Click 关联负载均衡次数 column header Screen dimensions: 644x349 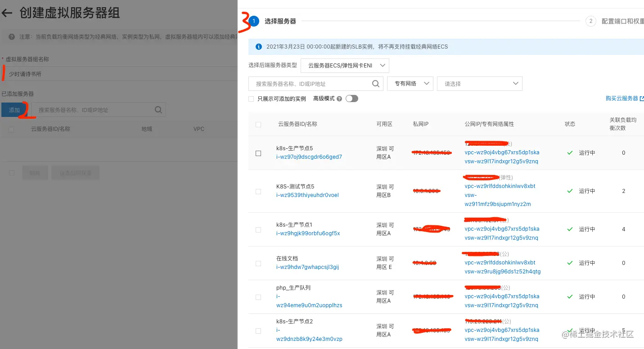(623, 124)
